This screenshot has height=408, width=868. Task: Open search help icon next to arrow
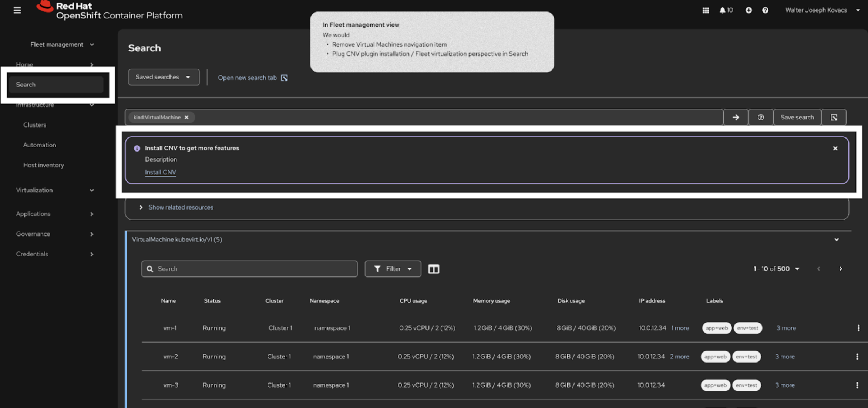[x=760, y=117]
